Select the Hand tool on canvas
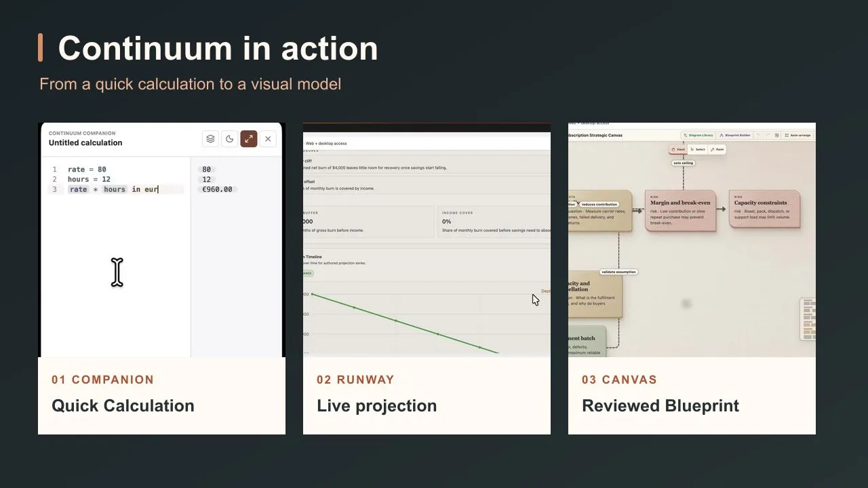Viewport: 868px width, 488px height. click(x=678, y=149)
